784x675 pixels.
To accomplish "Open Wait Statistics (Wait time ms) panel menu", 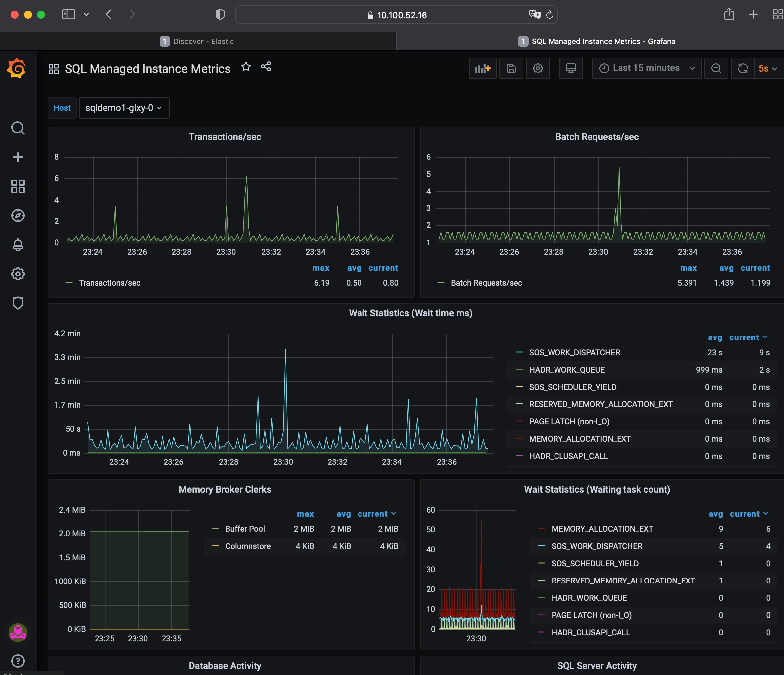I will click(x=411, y=313).
